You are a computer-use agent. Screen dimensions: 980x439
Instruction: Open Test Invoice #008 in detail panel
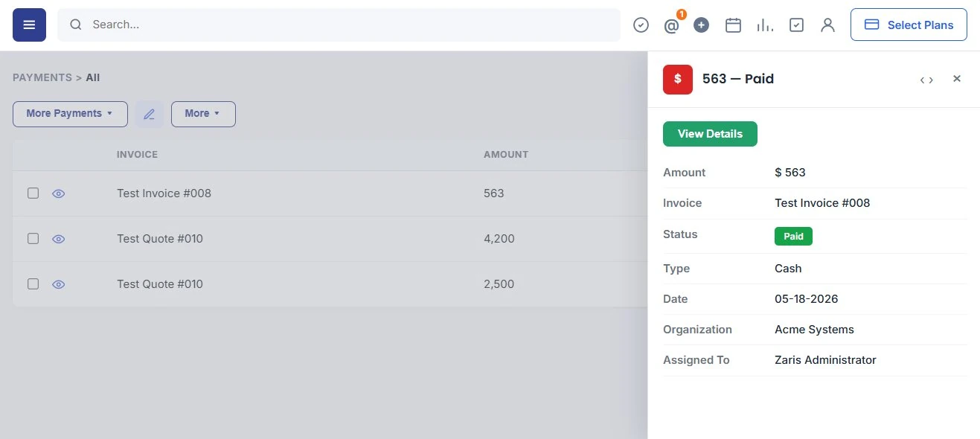tap(822, 203)
